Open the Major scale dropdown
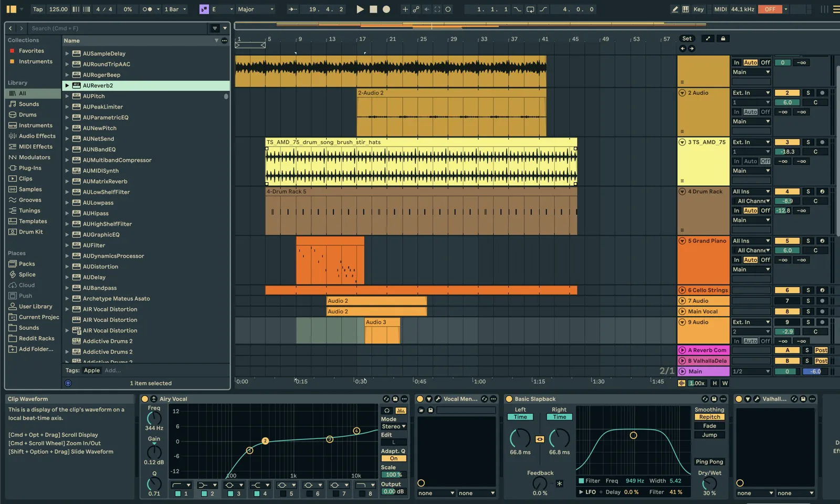 coord(256,9)
